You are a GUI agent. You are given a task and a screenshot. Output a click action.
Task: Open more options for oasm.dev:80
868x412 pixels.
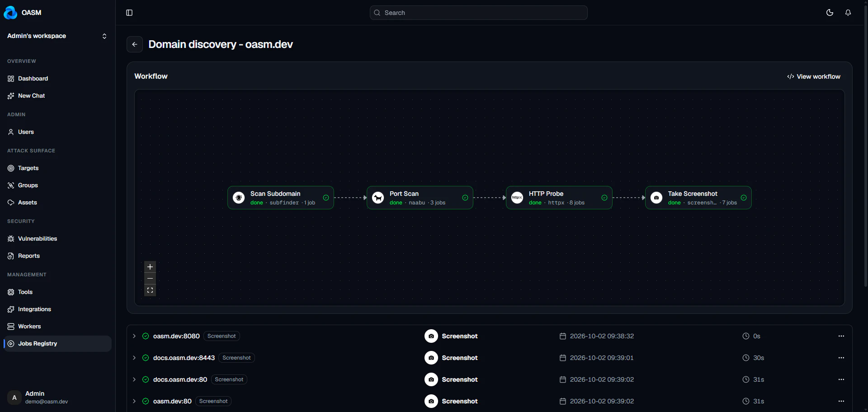point(841,401)
